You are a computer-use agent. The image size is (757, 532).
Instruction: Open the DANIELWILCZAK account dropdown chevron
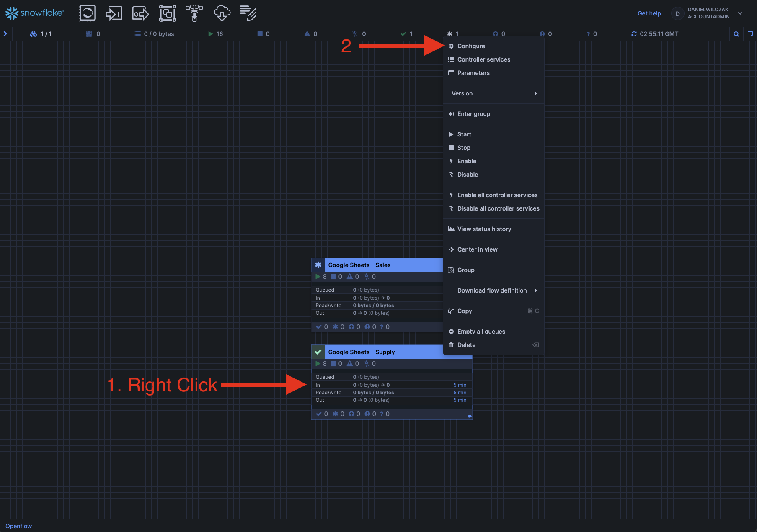pyautogui.click(x=740, y=13)
